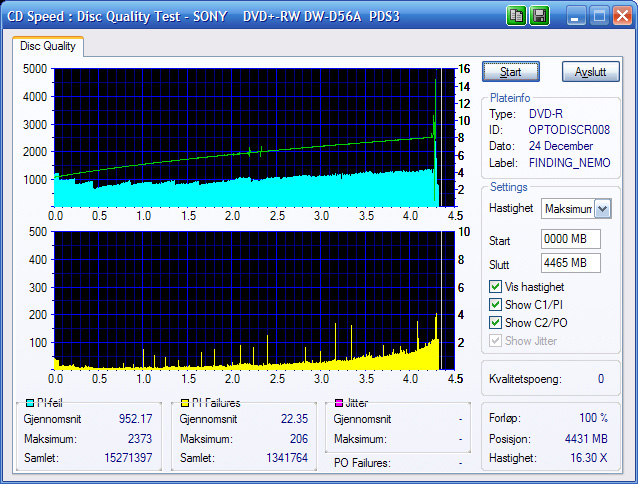Click the date 24 December

pyautogui.click(x=561, y=146)
